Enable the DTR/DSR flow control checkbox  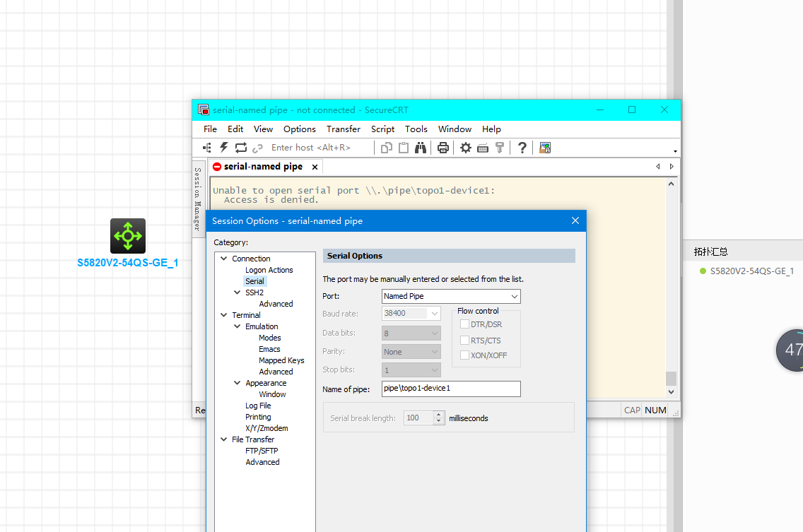click(464, 324)
